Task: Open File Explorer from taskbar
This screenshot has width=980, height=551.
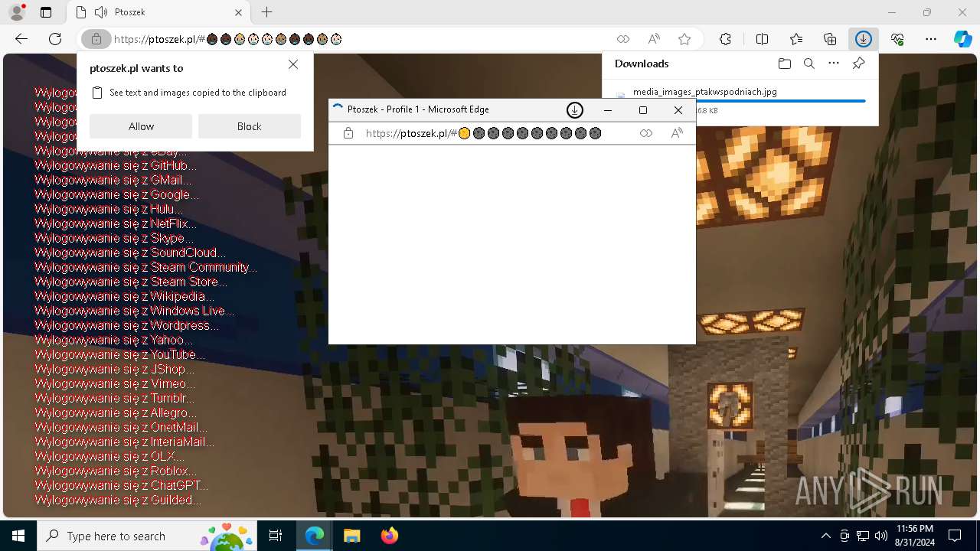Action: point(351,536)
